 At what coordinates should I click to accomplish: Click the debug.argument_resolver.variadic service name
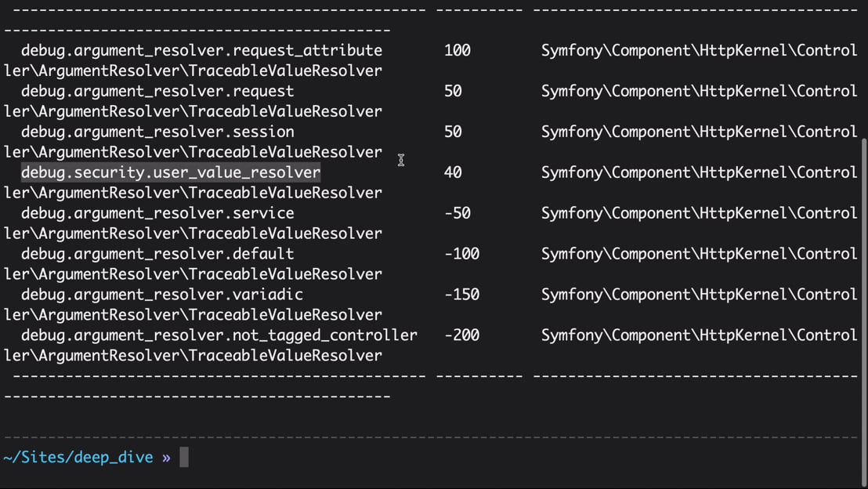[x=162, y=294]
